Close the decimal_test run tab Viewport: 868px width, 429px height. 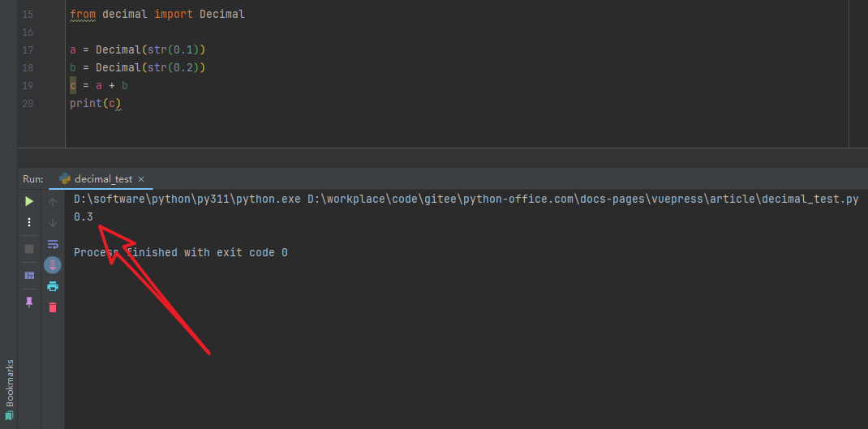coord(141,179)
